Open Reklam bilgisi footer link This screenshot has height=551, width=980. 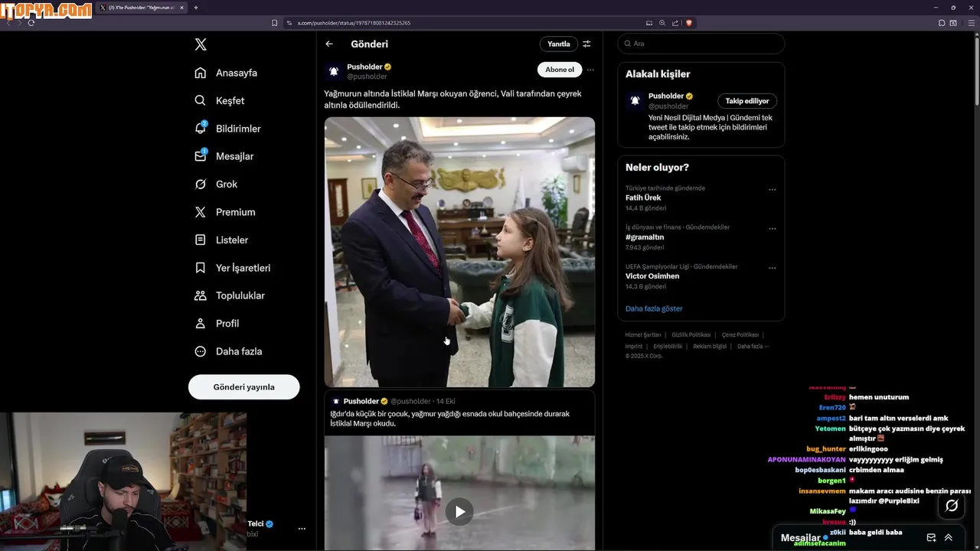[710, 347]
